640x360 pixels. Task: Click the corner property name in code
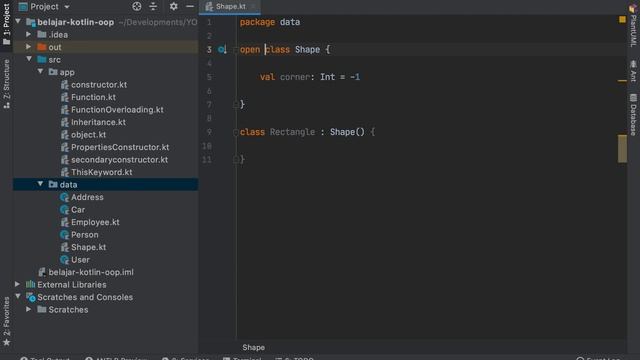click(x=295, y=77)
